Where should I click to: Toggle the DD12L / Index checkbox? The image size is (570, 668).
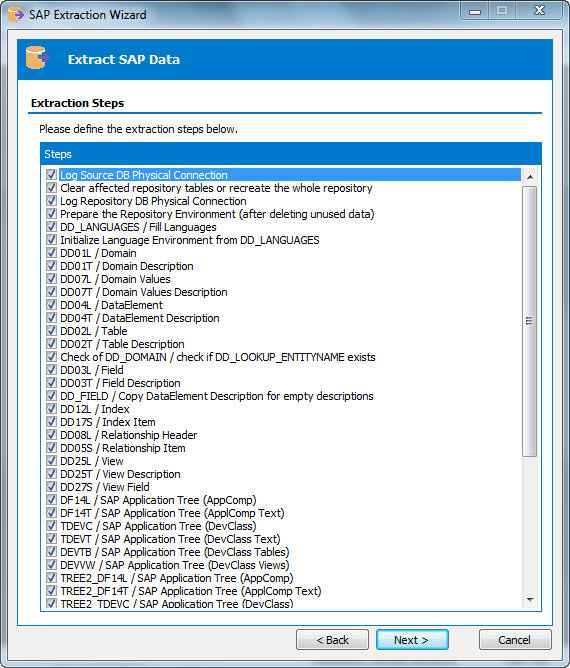click(52, 409)
